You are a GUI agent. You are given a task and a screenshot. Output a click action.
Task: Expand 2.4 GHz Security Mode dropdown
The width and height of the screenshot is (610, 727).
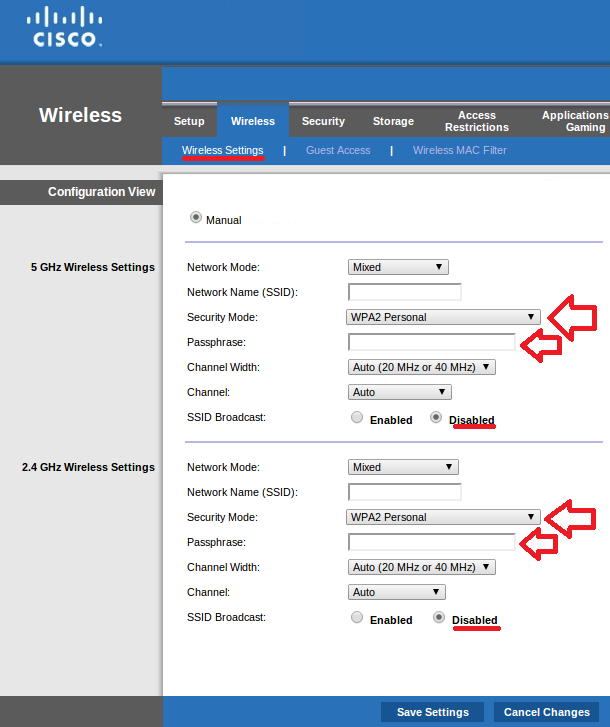[444, 517]
